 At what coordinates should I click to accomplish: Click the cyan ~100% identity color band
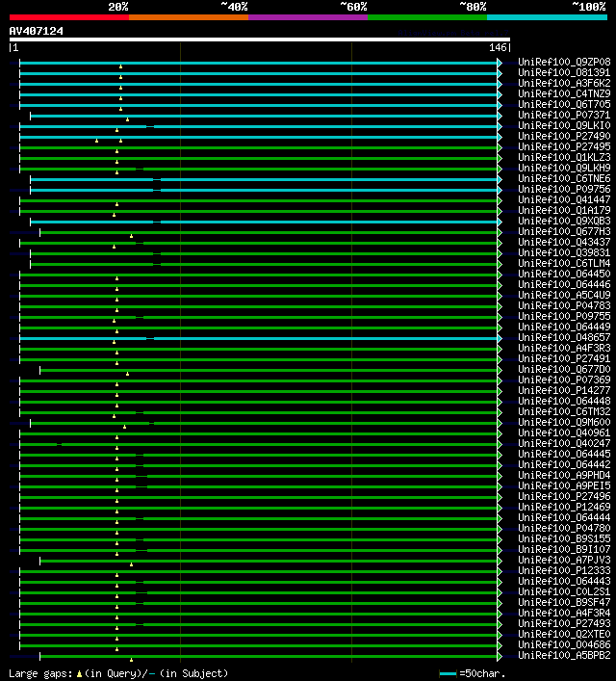coord(547,17)
